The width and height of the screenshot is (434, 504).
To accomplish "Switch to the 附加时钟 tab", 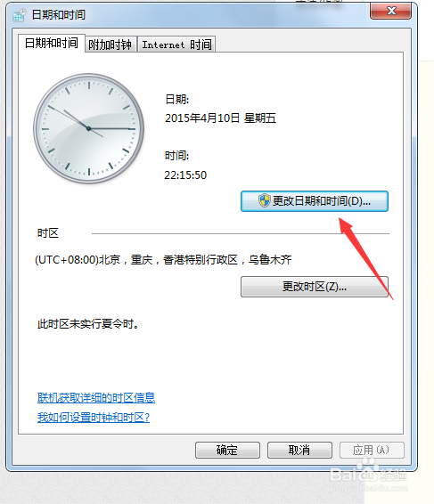I will (111, 45).
